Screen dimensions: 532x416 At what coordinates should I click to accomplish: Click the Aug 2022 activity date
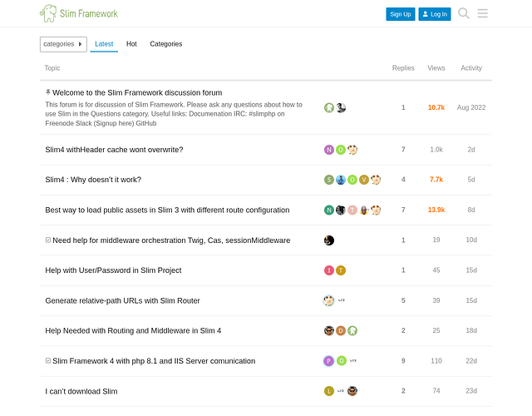click(x=471, y=107)
